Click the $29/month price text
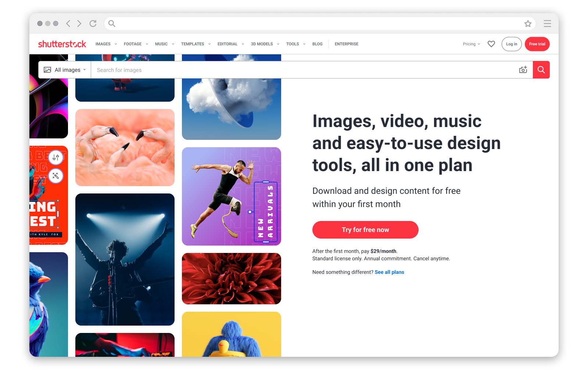588x377 pixels. (383, 251)
